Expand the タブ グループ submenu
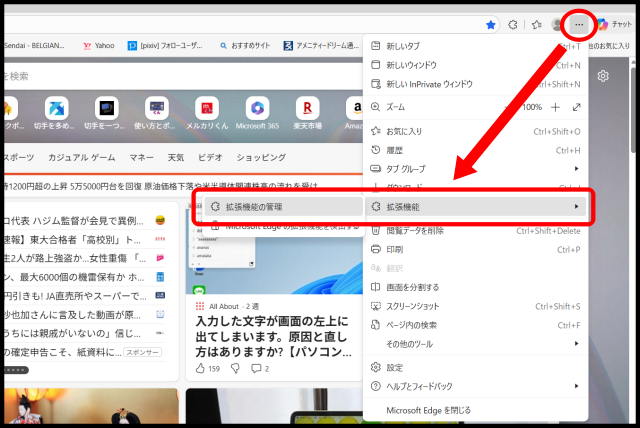Viewport: 640px width, 428px height. point(476,169)
